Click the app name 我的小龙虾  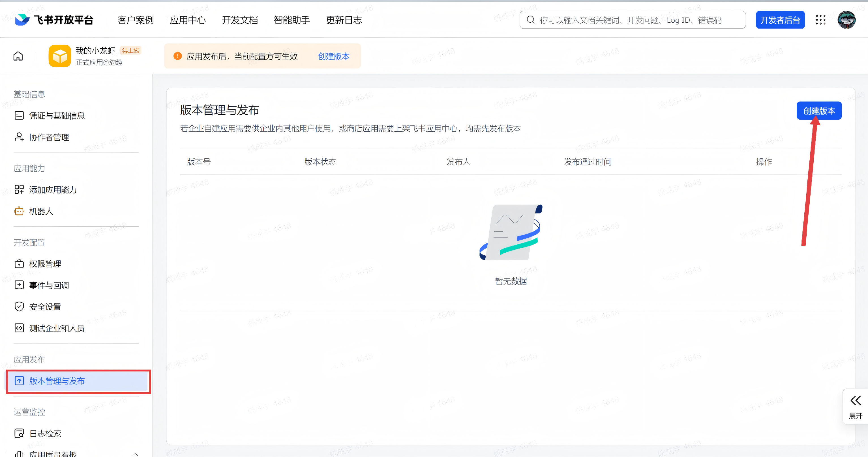point(95,51)
